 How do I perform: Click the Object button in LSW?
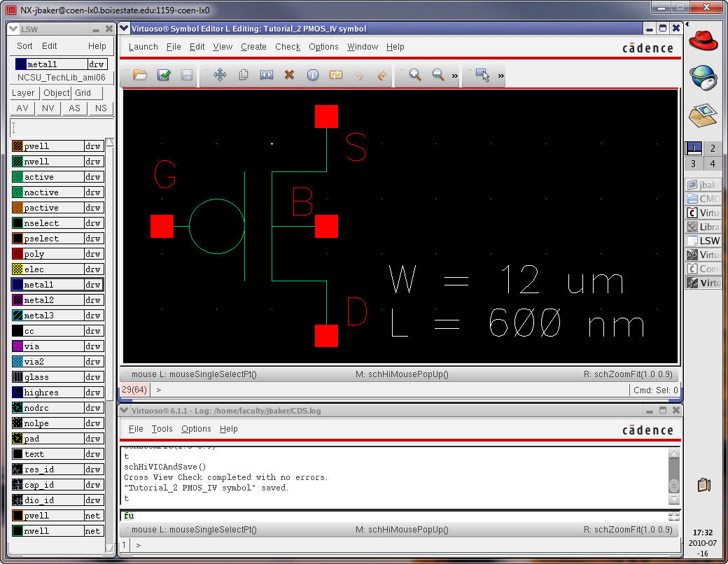pyautogui.click(x=56, y=92)
